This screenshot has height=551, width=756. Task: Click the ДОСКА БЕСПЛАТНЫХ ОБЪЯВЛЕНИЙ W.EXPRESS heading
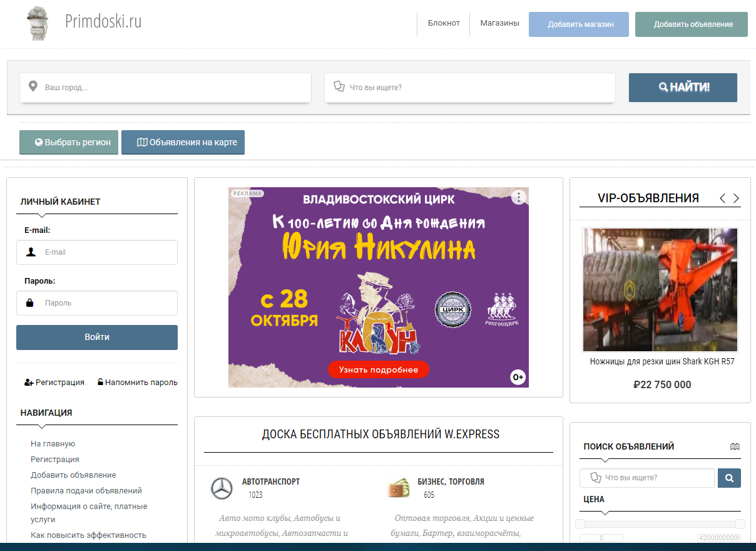381,434
